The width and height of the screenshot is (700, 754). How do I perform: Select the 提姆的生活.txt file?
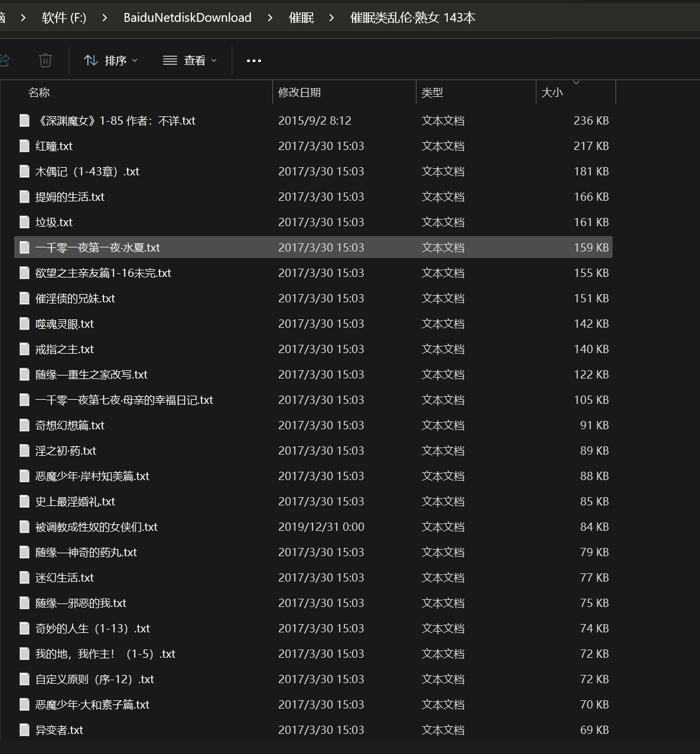pyautogui.click(x=70, y=197)
